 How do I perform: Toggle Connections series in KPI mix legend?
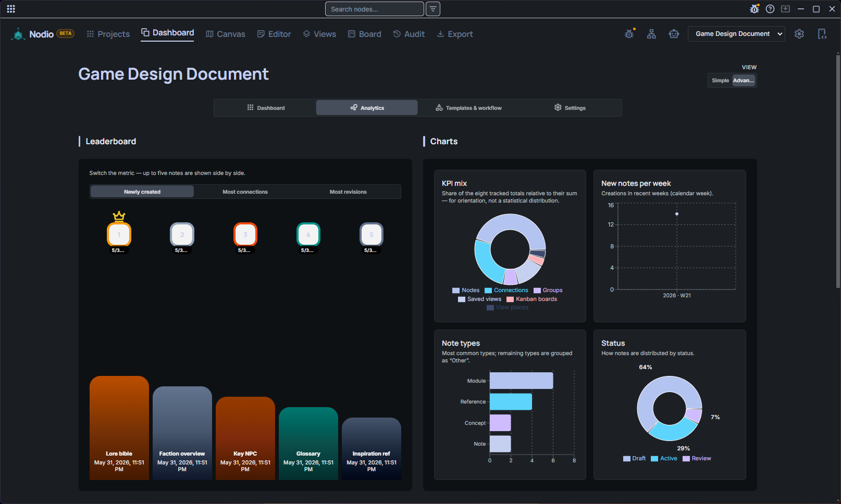coord(506,291)
